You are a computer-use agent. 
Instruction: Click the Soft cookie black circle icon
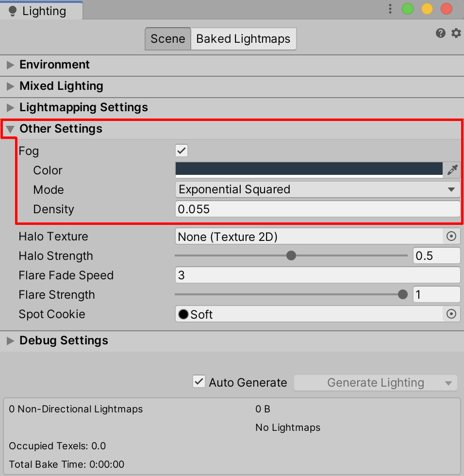183,314
